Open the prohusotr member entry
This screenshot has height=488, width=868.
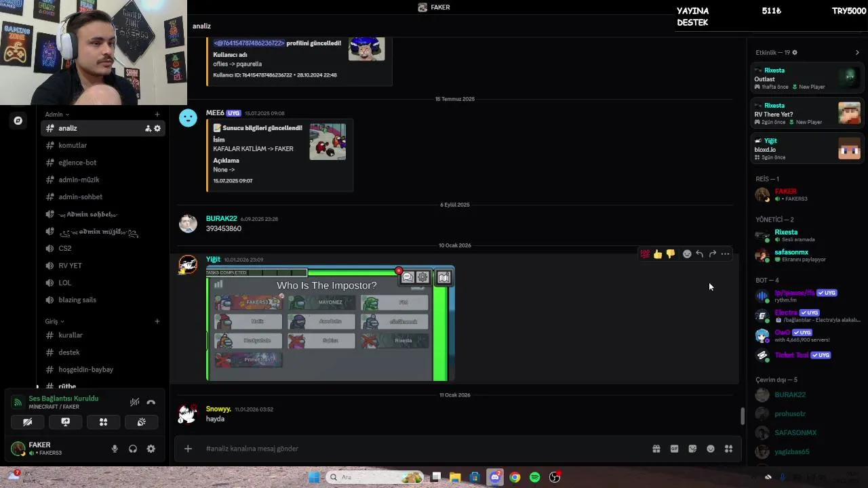[807, 413]
